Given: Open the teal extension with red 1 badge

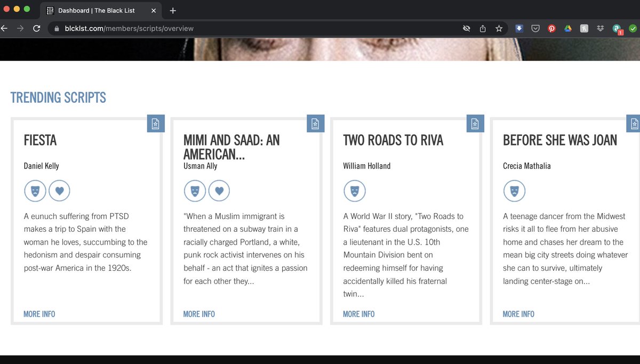Looking at the screenshot, I should click(x=617, y=29).
